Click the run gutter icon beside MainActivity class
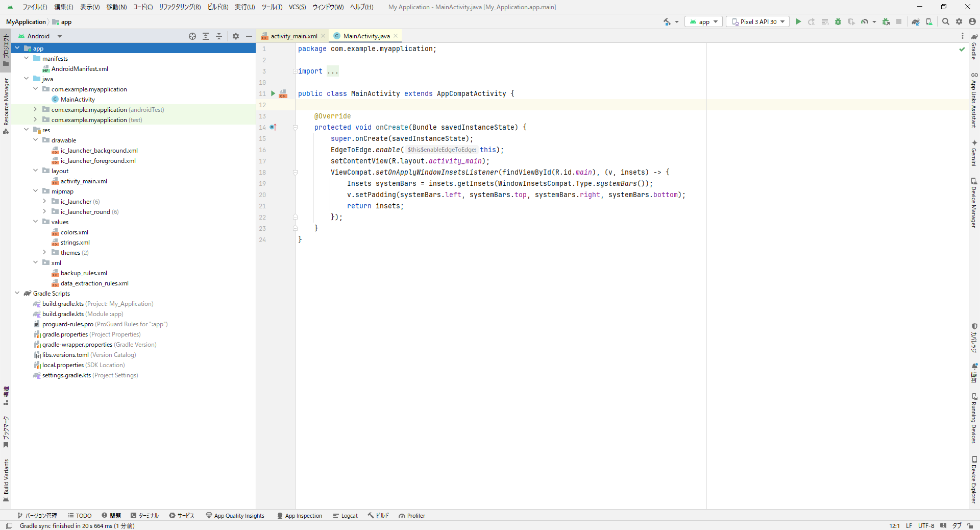Image resolution: width=980 pixels, height=530 pixels. [x=273, y=93]
